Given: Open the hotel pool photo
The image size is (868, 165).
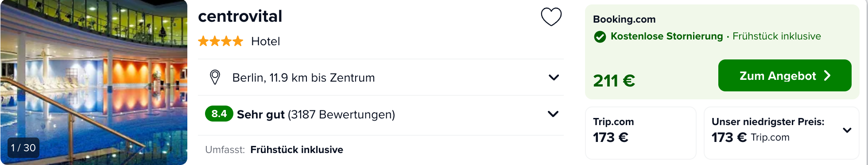Looking at the screenshot, I should [94, 82].
